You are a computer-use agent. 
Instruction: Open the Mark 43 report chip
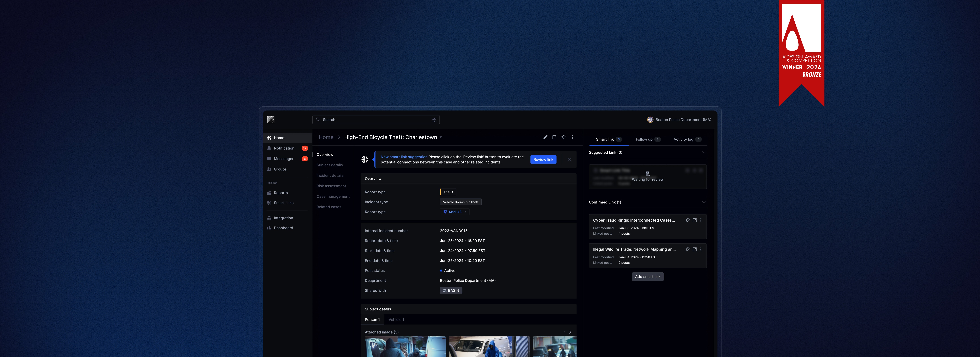455,212
